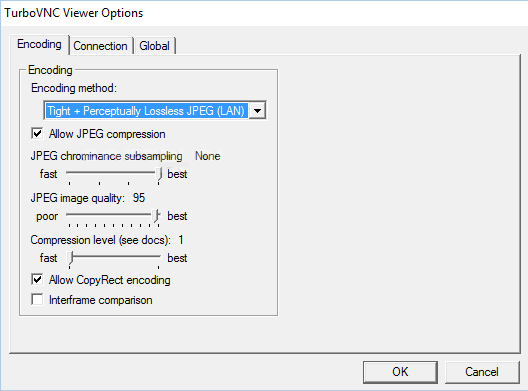
Task: Click the Allow JPEG compression label text
Action: (x=107, y=134)
